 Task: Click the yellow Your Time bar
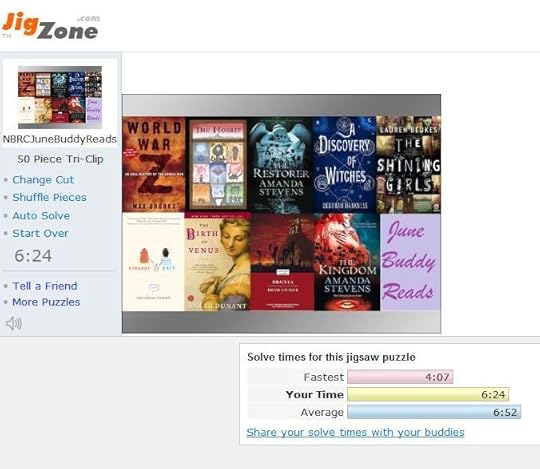(428, 394)
